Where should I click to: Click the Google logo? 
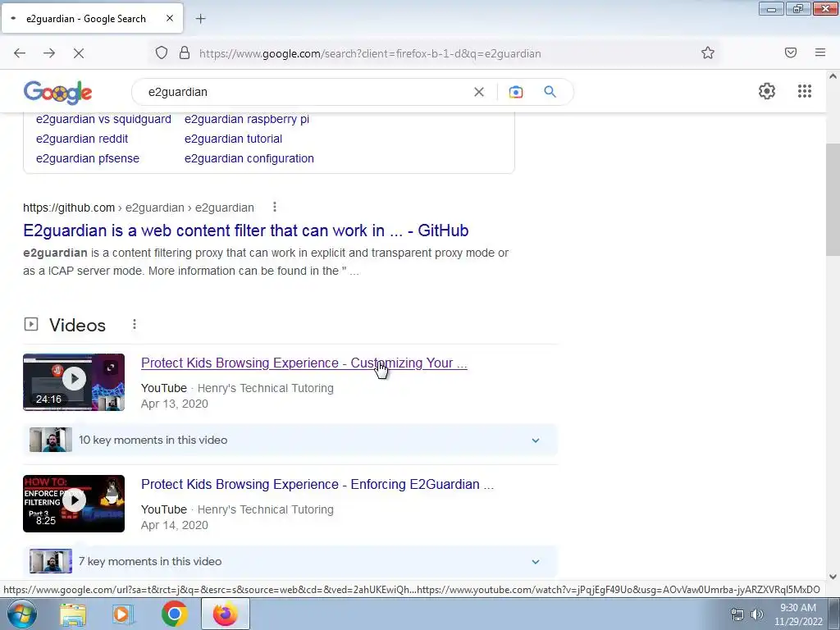click(x=58, y=92)
